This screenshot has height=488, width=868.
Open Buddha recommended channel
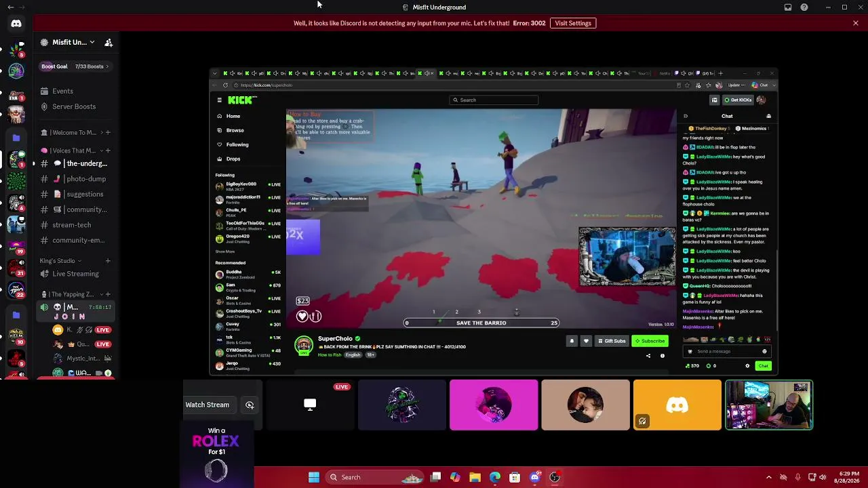click(248, 273)
